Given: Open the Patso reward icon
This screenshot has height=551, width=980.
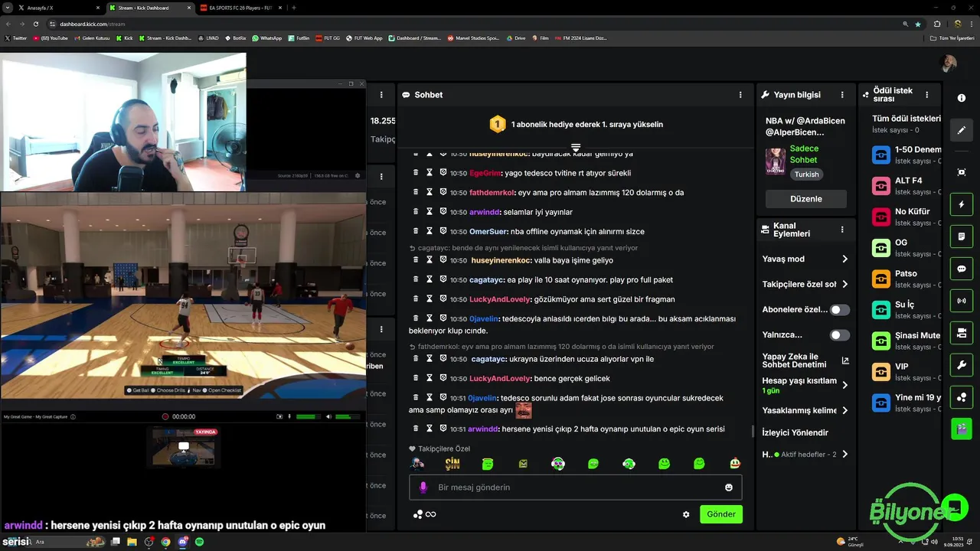Looking at the screenshot, I should (x=881, y=279).
